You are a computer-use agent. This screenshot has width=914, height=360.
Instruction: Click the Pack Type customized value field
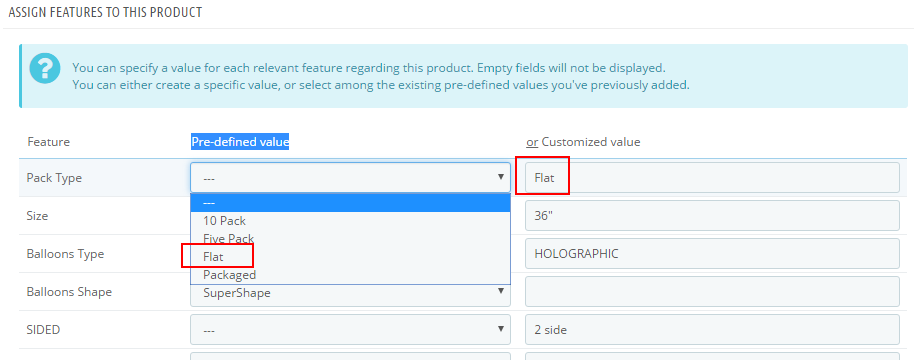click(712, 178)
